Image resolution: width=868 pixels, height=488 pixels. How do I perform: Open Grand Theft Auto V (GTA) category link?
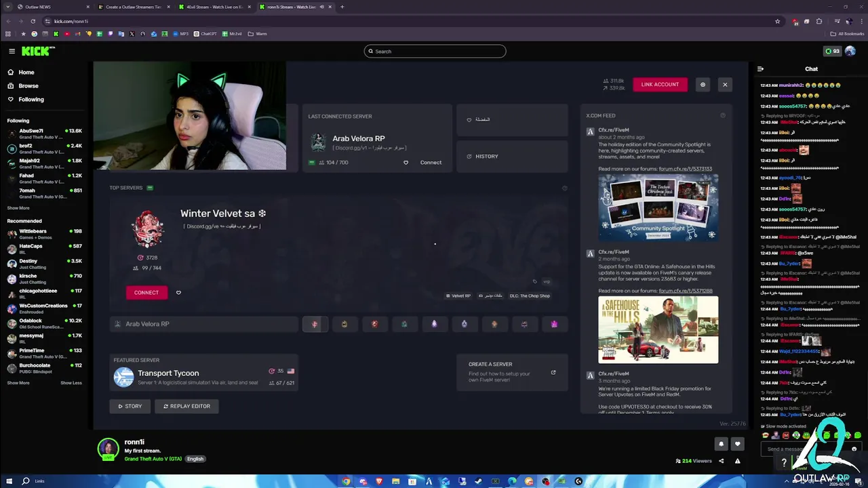(x=153, y=459)
